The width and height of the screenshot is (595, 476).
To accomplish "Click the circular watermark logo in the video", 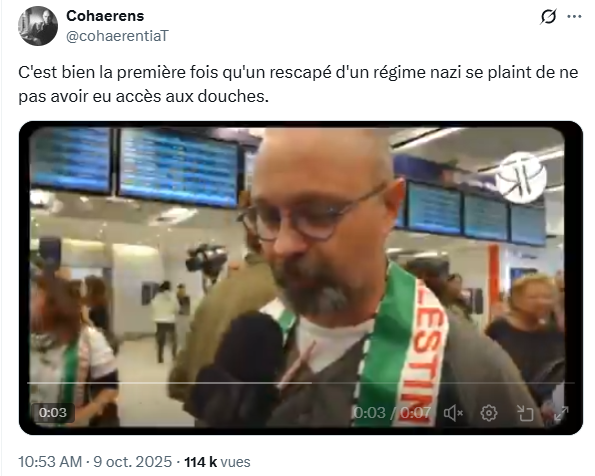I will [x=521, y=177].
